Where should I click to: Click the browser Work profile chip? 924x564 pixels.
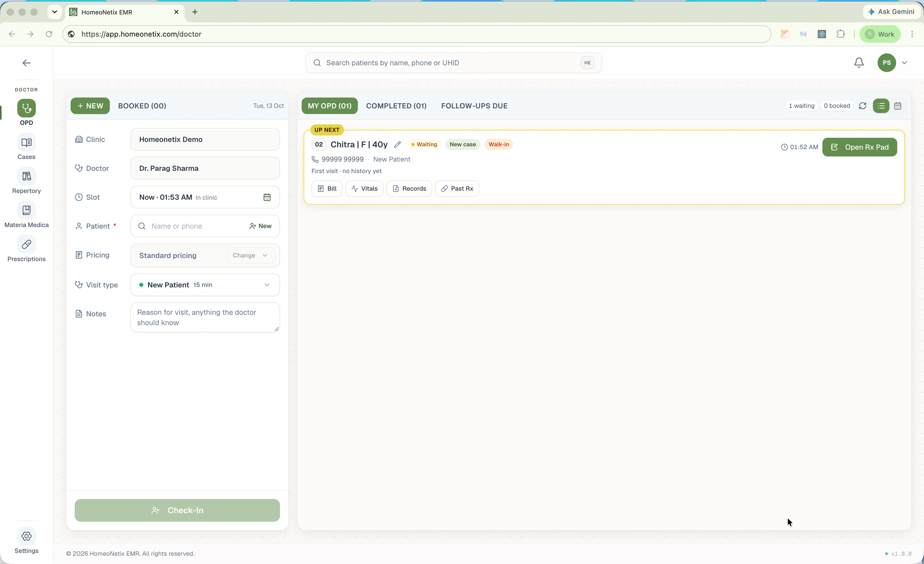point(880,34)
